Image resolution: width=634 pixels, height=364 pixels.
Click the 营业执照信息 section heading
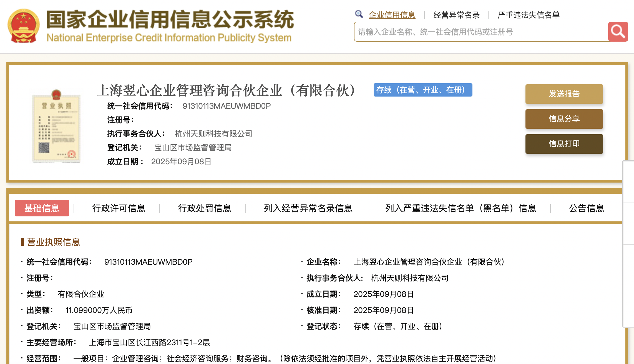[x=53, y=242]
